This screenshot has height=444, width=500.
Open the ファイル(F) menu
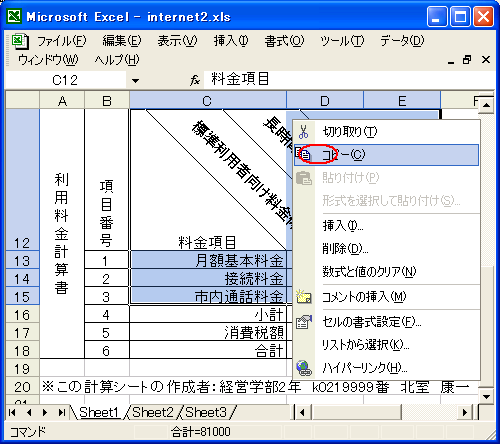[x=62, y=41]
